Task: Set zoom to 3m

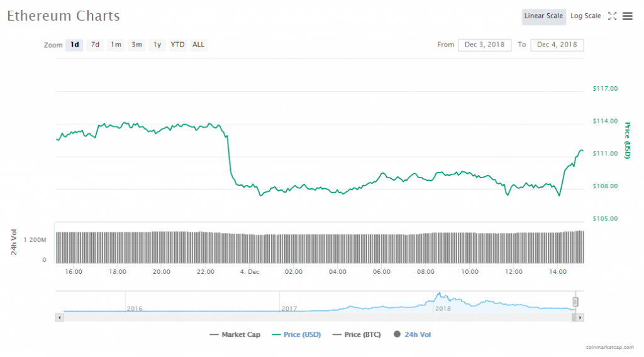Action: 136,45
